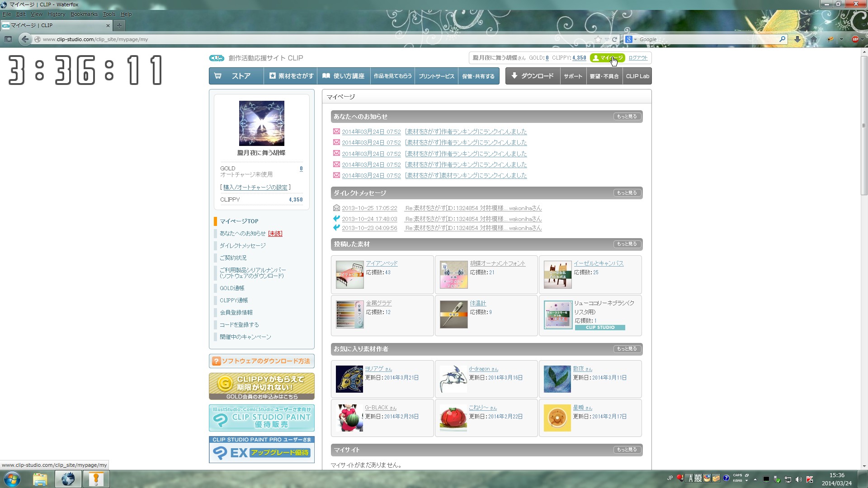The height and width of the screenshot is (488, 868).
Task: Open the アイアンベッド material link
Action: click(x=382, y=263)
